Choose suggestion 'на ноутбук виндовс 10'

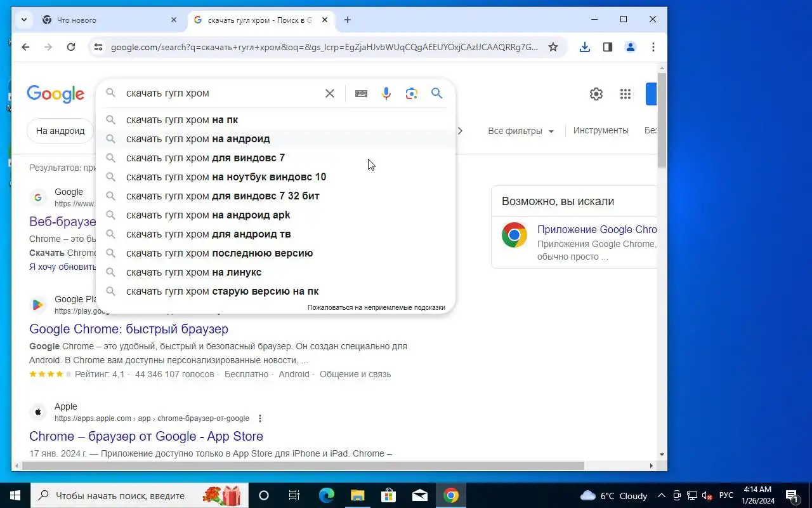click(275, 177)
